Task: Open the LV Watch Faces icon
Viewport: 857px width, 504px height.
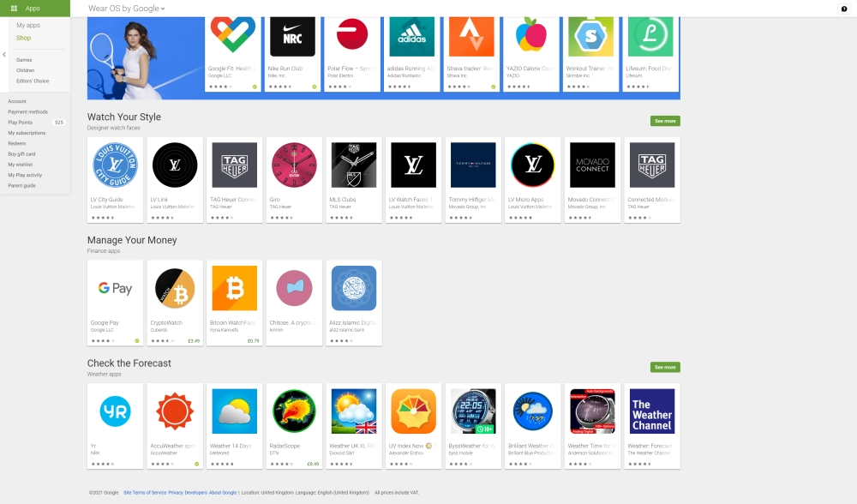Action: [413, 165]
